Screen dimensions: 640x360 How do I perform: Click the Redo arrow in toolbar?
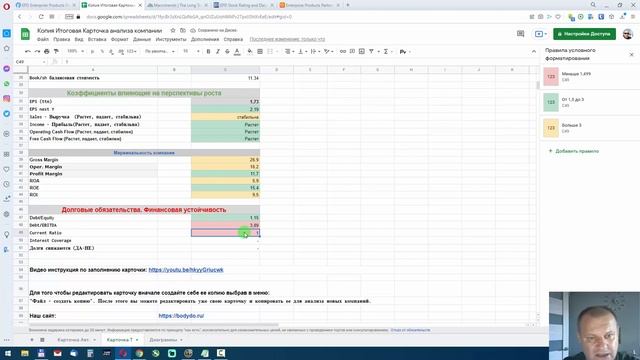tap(37, 51)
